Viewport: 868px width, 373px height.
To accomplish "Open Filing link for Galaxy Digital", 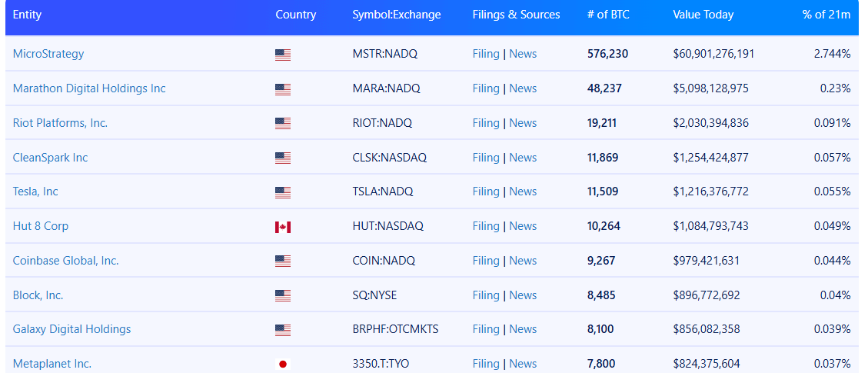I will (486, 328).
